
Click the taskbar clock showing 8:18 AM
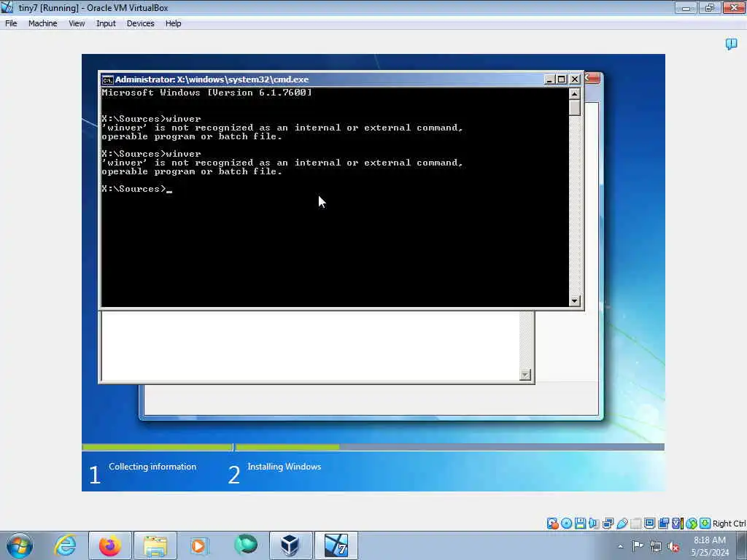coord(710,545)
